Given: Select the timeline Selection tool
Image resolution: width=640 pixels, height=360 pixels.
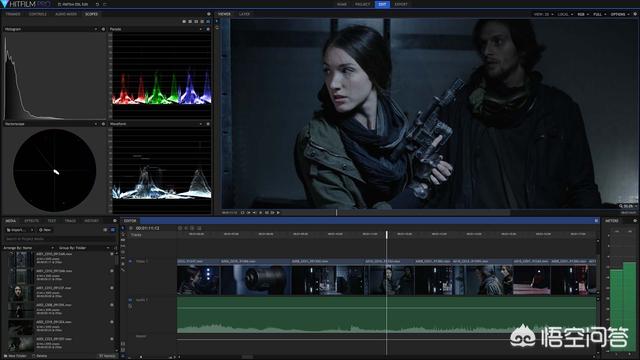Looking at the screenshot, I should [x=123, y=228].
